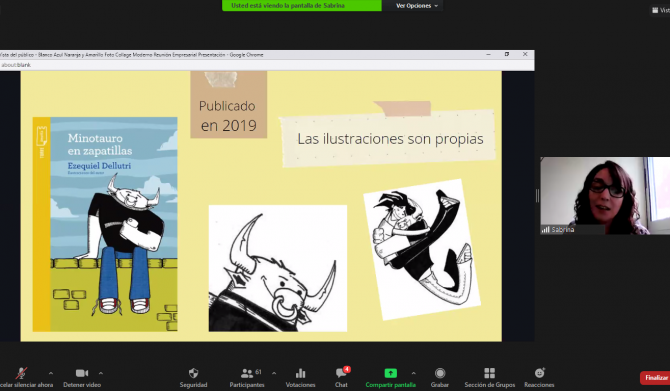Expand audio options arrow beside the microphone
This screenshot has width=670, height=391.
[51, 373]
